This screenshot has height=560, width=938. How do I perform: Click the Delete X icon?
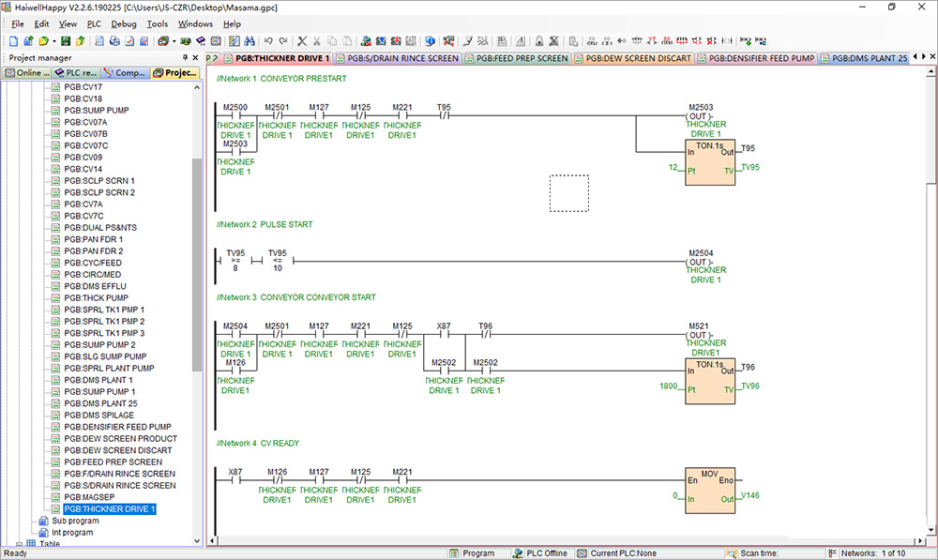click(x=302, y=40)
